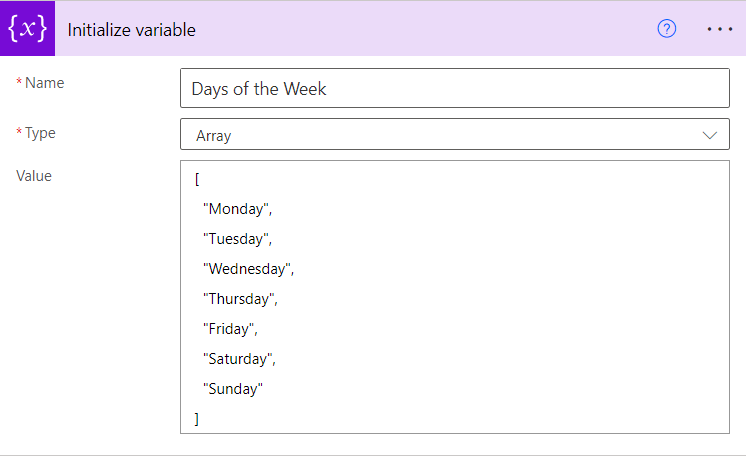Click the "Thursday" array entry
This screenshot has height=456, width=746.
click(240, 299)
